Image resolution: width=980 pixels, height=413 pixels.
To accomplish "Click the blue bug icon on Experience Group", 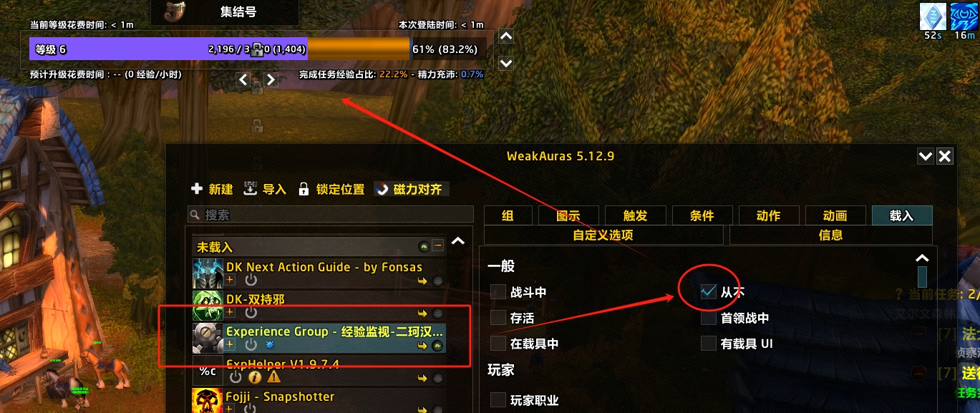I will tap(269, 345).
